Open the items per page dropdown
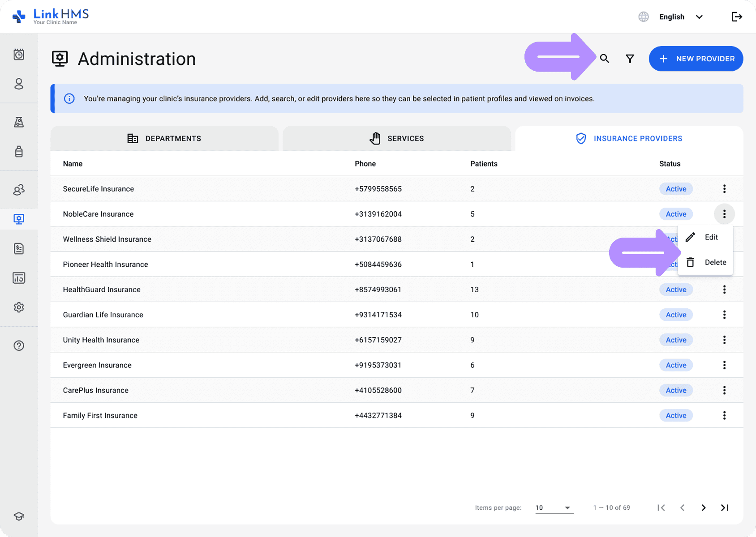Image resolution: width=756 pixels, height=537 pixels. (x=554, y=507)
